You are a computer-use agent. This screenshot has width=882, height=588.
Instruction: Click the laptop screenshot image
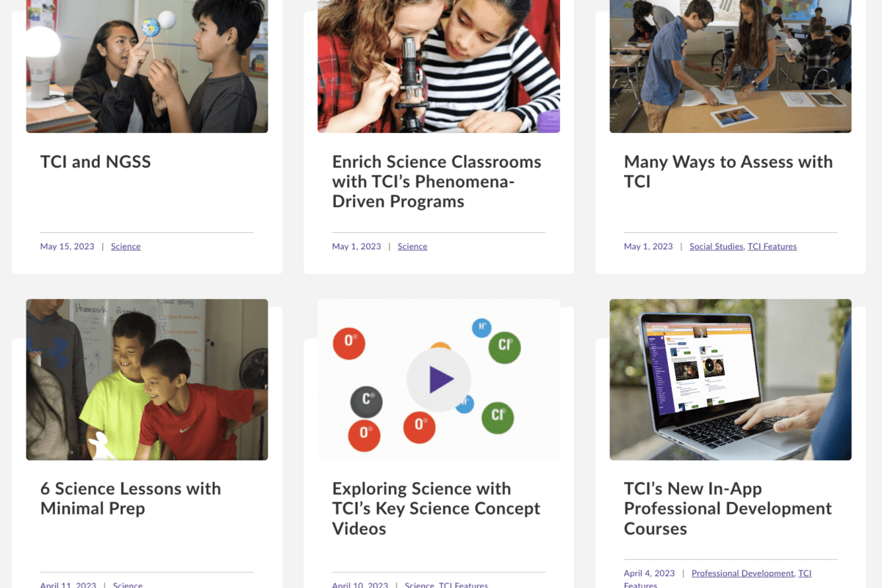(x=730, y=379)
